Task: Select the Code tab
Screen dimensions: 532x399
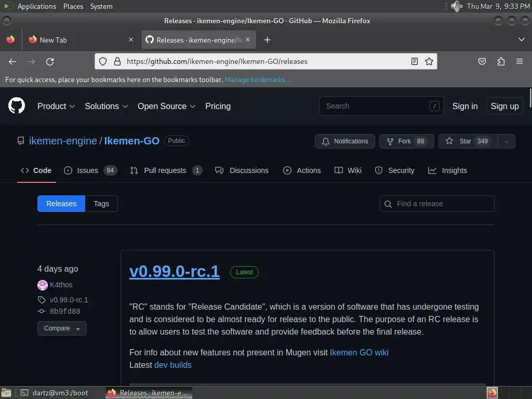Action: click(x=36, y=170)
